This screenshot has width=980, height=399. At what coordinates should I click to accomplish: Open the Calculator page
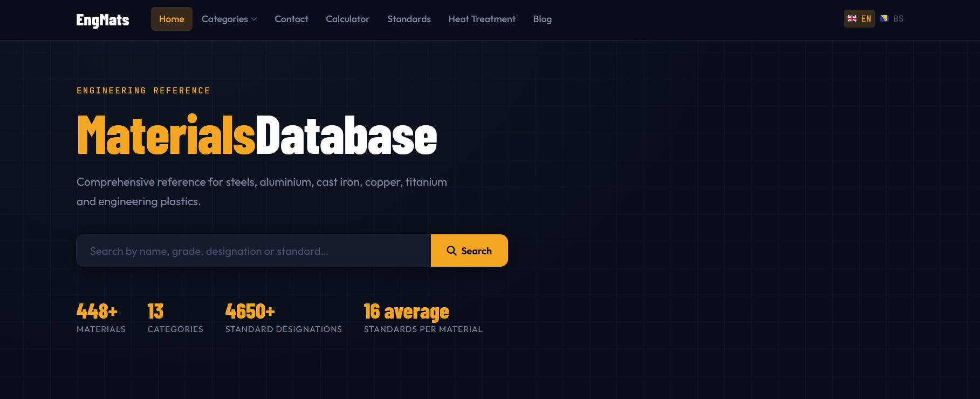pos(348,19)
